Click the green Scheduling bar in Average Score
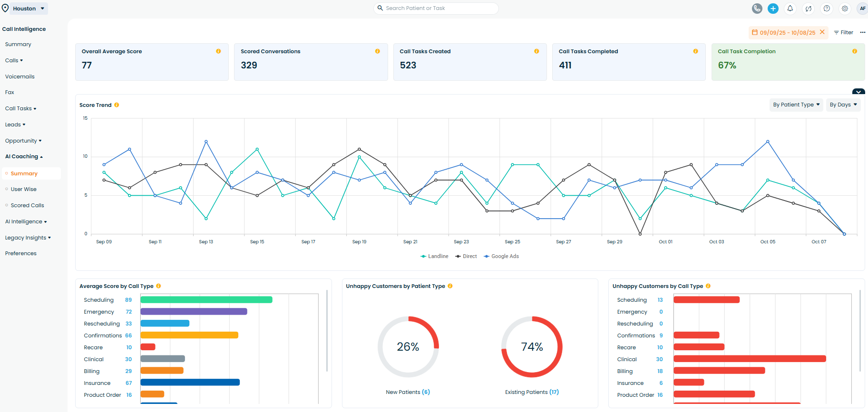 pyautogui.click(x=206, y=300)
